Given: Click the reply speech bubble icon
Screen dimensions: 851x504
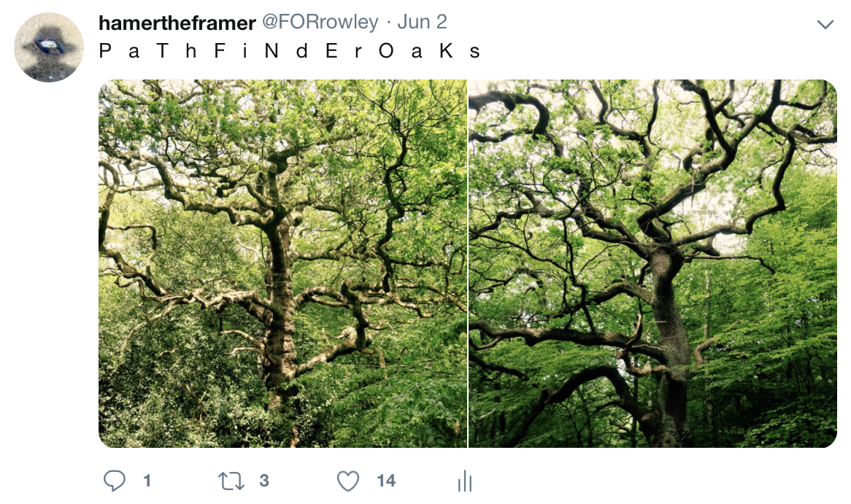Looking at the screenshot, I should 115,481.
